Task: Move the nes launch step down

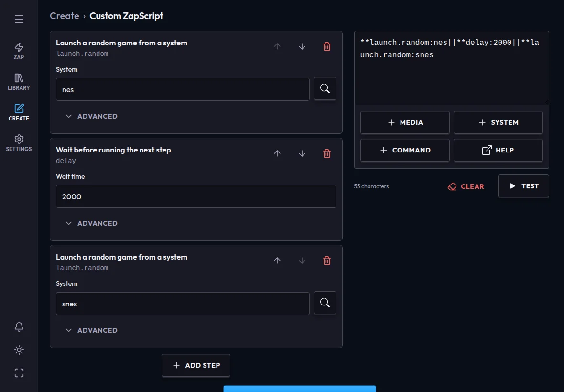Action: click(302, 46)
